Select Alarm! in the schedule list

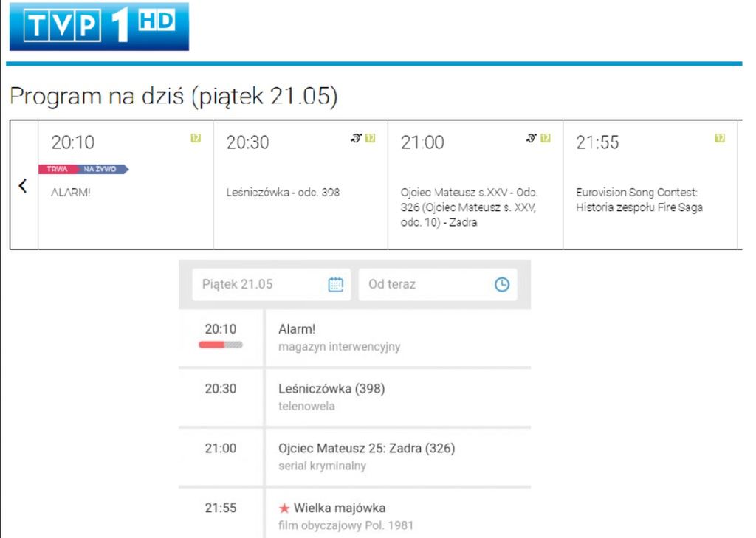297,329
